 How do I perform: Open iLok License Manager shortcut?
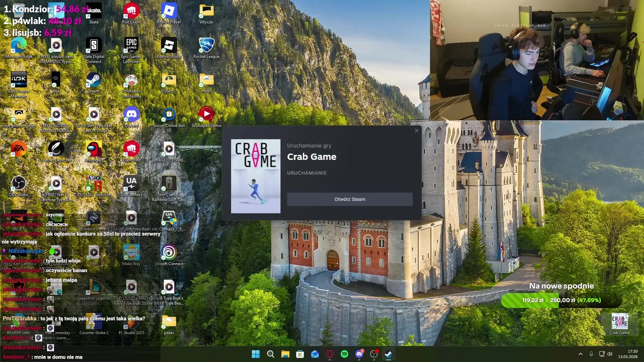click(19, 85)
